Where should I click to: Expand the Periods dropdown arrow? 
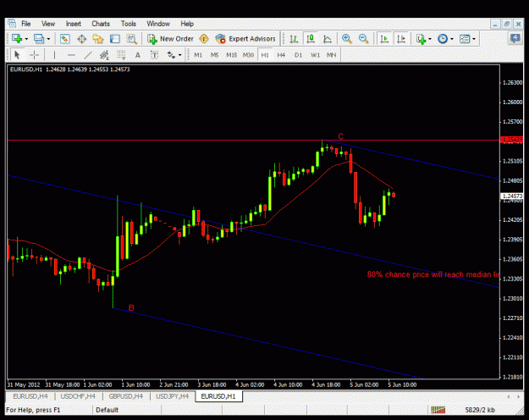pyautogui.click(x=452, y=39)
